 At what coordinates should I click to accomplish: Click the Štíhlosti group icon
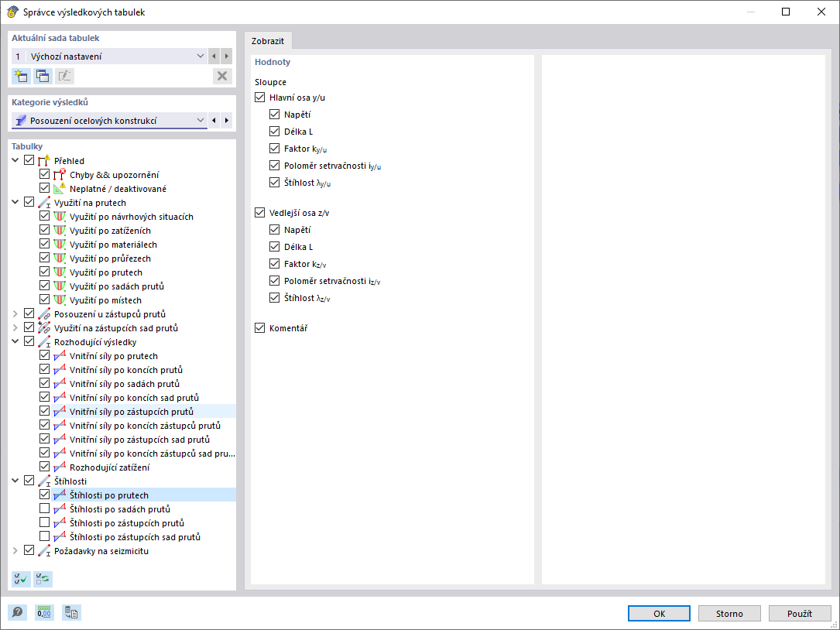[x=44, y=481]
